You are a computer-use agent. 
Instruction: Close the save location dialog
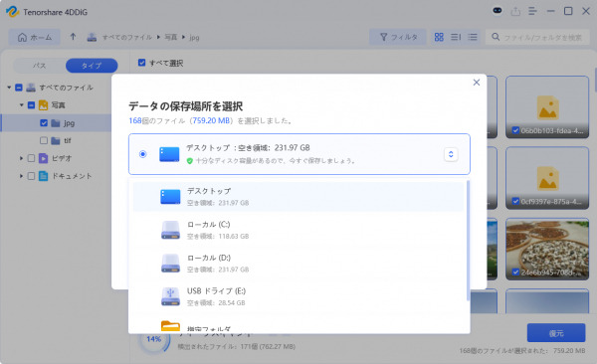coord(477,83)
